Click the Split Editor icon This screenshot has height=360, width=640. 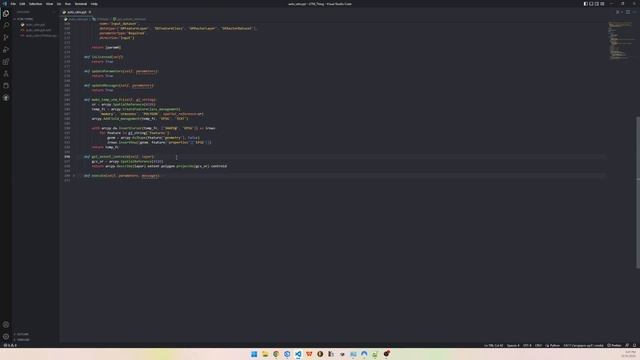(628, 12)
